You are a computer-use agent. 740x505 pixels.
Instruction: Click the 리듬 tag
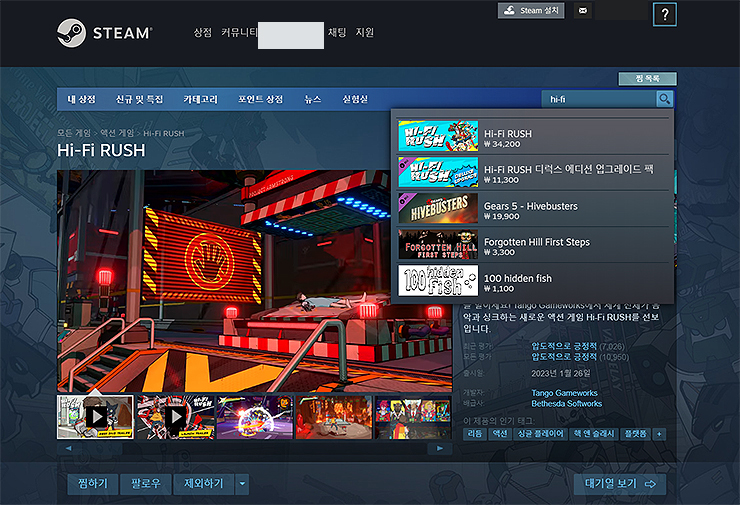[x=475, y=434]
